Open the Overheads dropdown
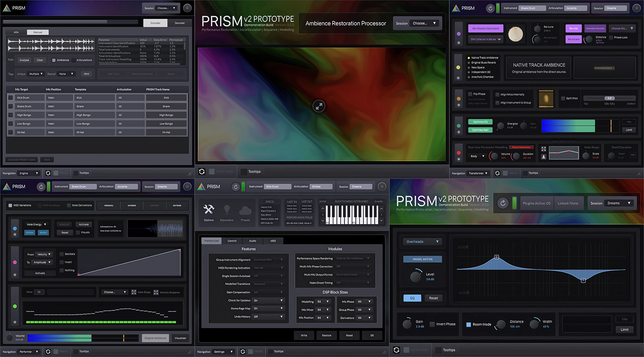Image resolution: width=644 pixels, height=357 pixels. pyautogui.click(x=423, y=242)
